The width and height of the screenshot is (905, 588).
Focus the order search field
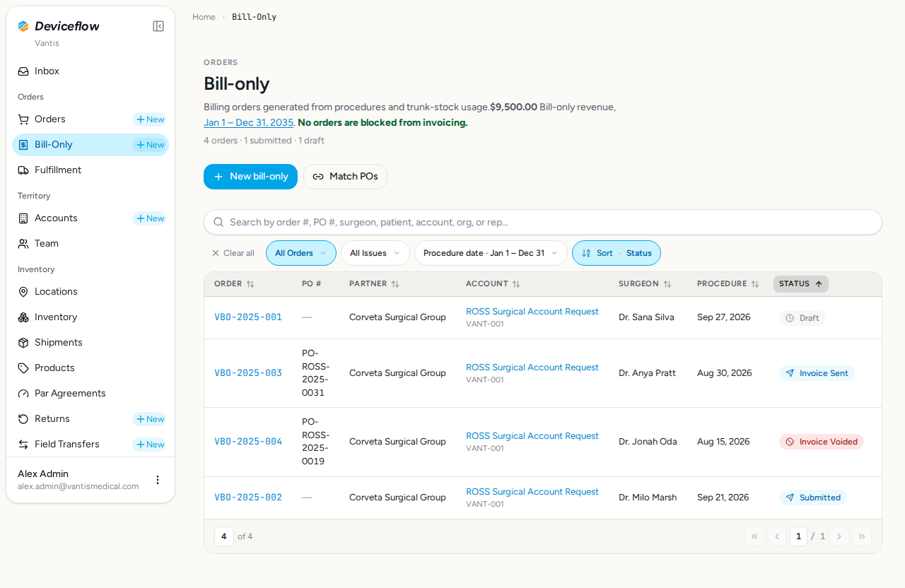(x=543, y=222)
